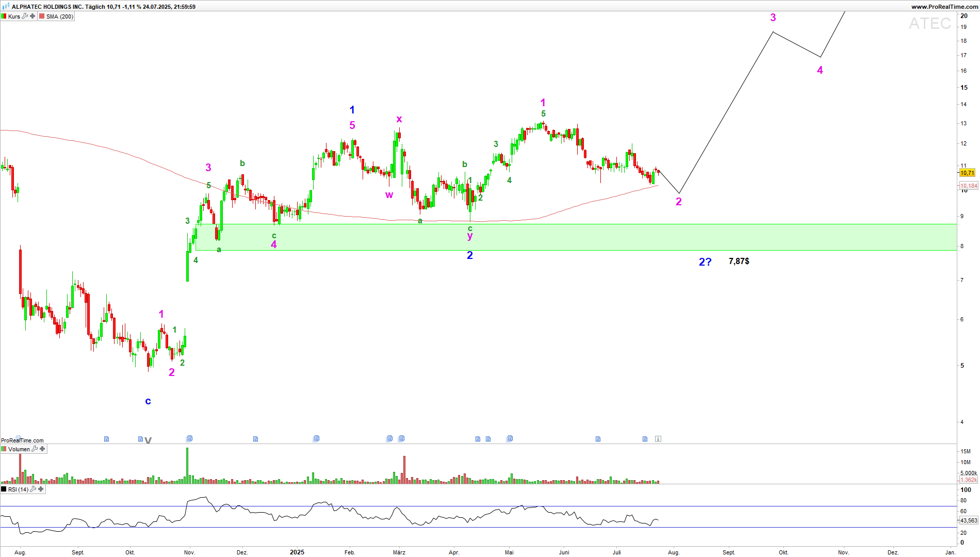This screenshot has height=557, width=980.
Task: Click plus icon next to Kurs
Action: (32, 17)
